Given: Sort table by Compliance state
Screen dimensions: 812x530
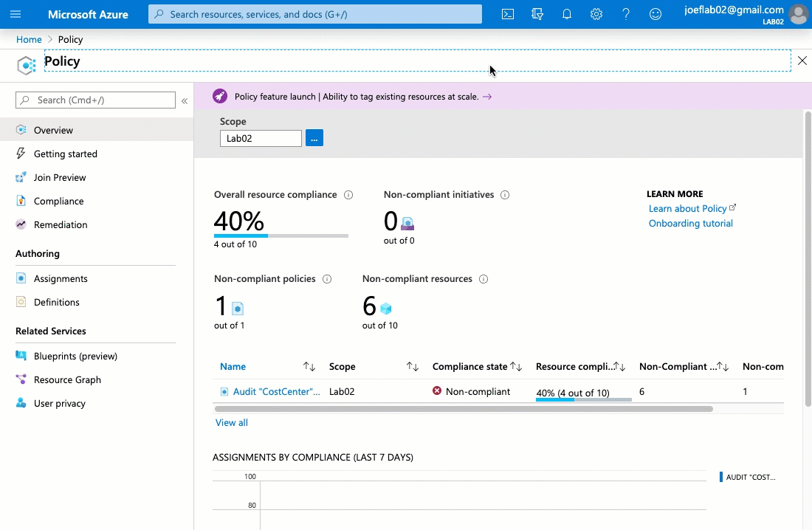Looking at the screenshot, I should [517, 367].
